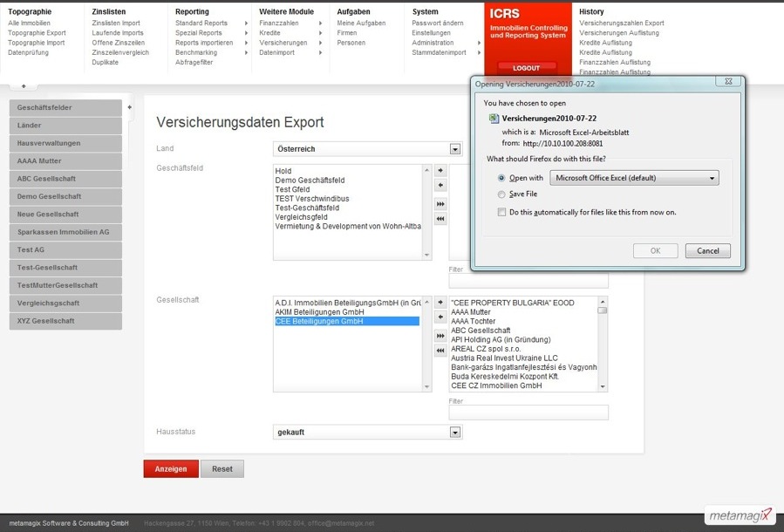Select Hold in Geschäftsfeld list
Screen dimensions: 784x532
pyautogui.click(x=283, y=171)
